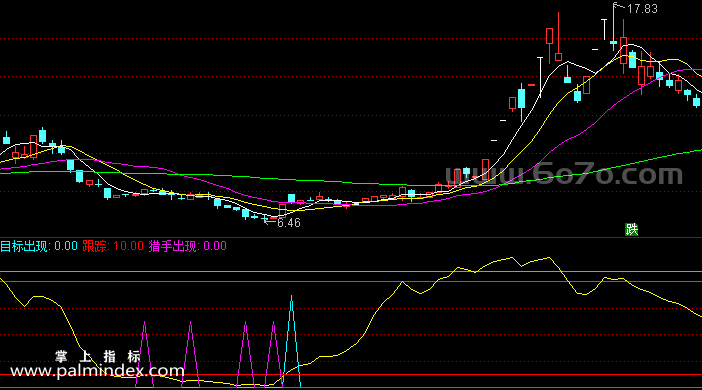
Task: Click the fourth magenta spike signal
Action: 273,354
